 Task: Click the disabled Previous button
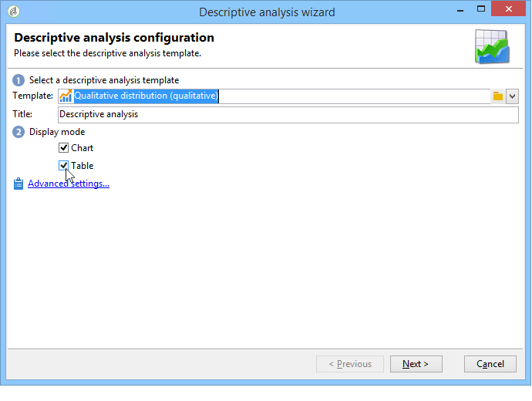350,364
